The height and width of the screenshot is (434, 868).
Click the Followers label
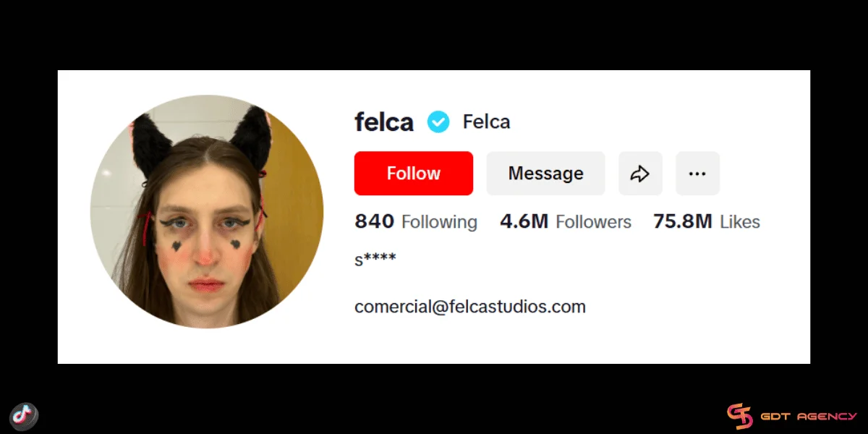593,222
